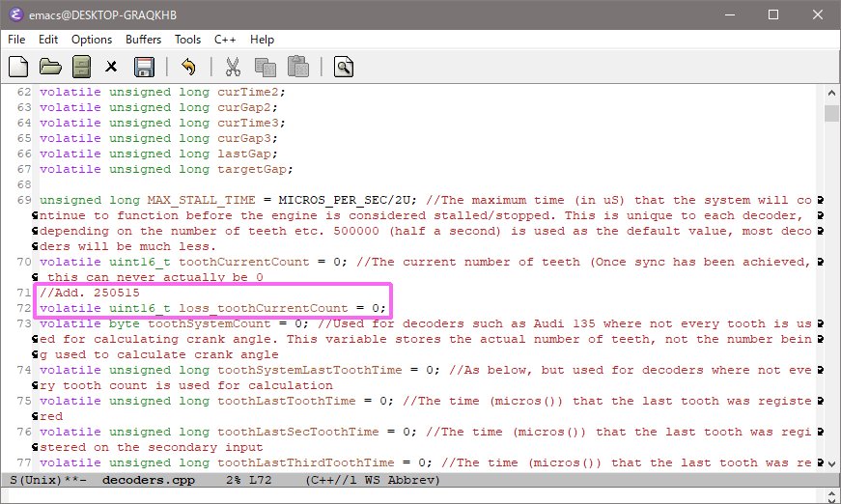Undo with the curved arrow icon
Viewport: 841px width, 504px height.
click(188, 67)
